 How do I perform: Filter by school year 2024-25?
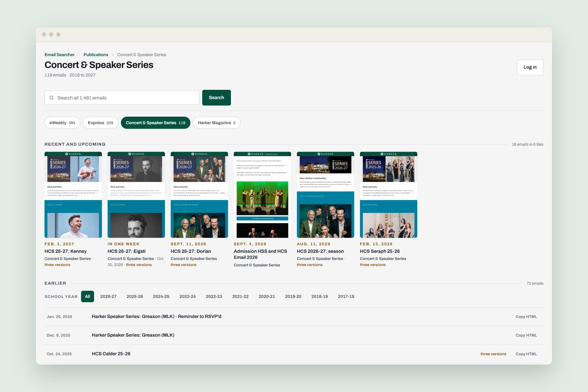(x=161, y=297)
